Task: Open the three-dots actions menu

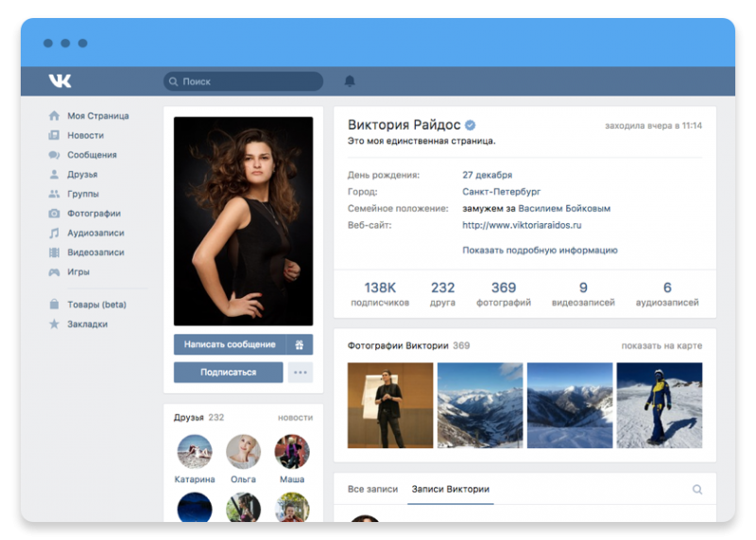Action: pos(301,372)
